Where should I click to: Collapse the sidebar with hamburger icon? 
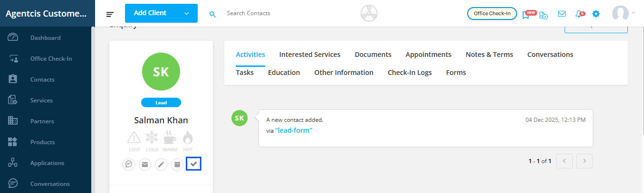110,14
